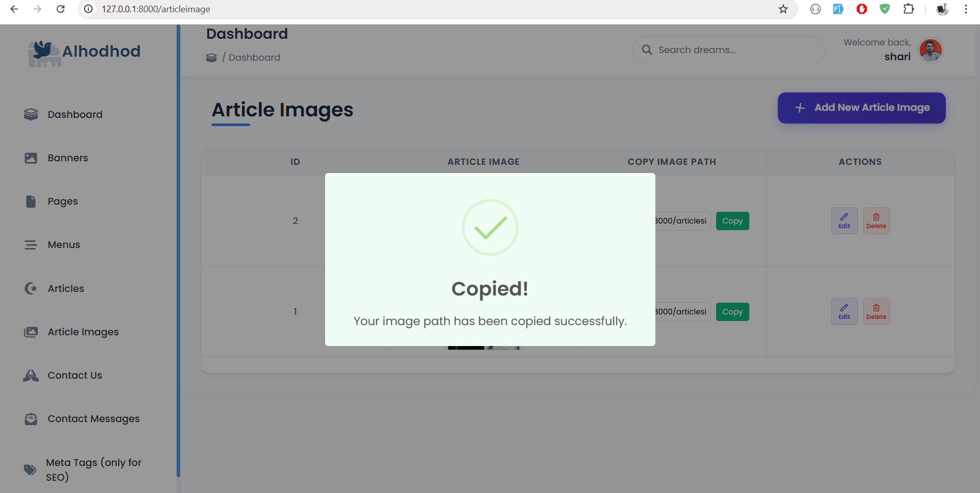The width and height of the screenshot is (980, 493).
Task: Bookmark this page with the star icon
Action: pyautogui.click(x=783, y=9)
